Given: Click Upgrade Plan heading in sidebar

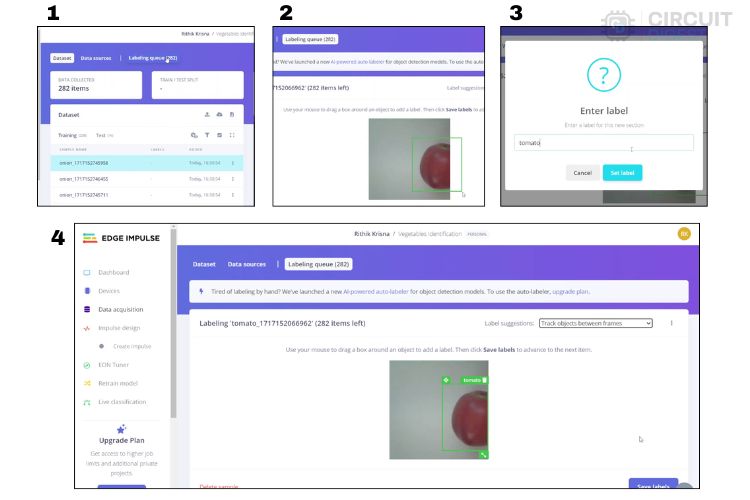Looking at the screenshot, I should pyautogui.click(x=121, y=440).
